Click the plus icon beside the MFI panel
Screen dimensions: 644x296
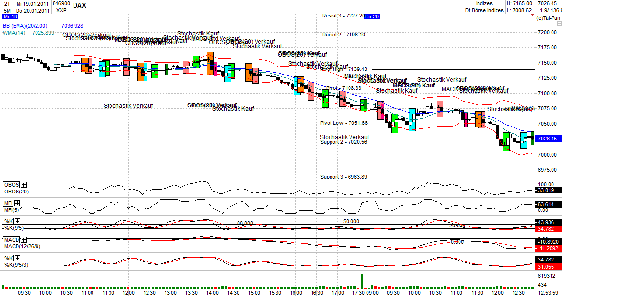16,203
